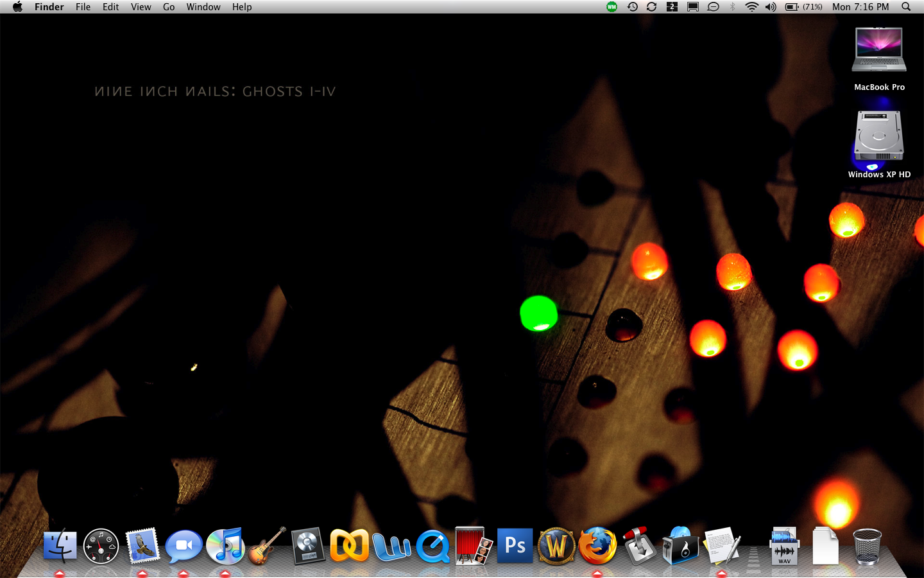This screenshot has height=578, width=924.
Task: Open Photo Booth from the Dock
Action: (x=474, y=547)
